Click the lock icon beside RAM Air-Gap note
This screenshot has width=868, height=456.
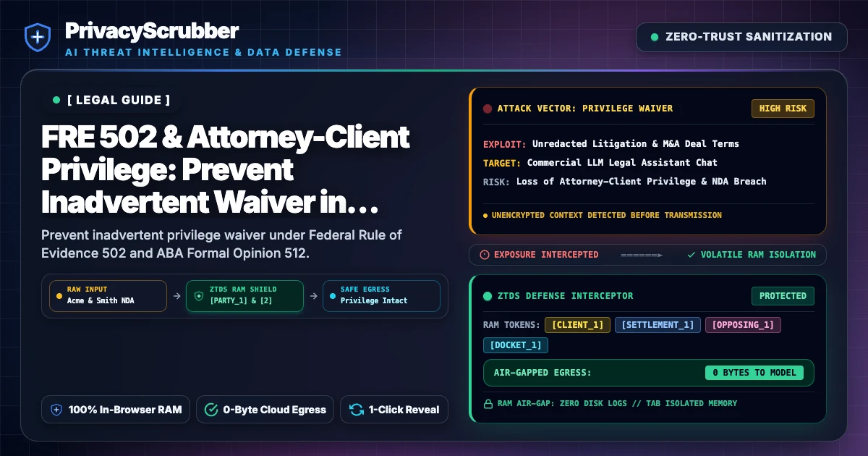click(488, 403)
